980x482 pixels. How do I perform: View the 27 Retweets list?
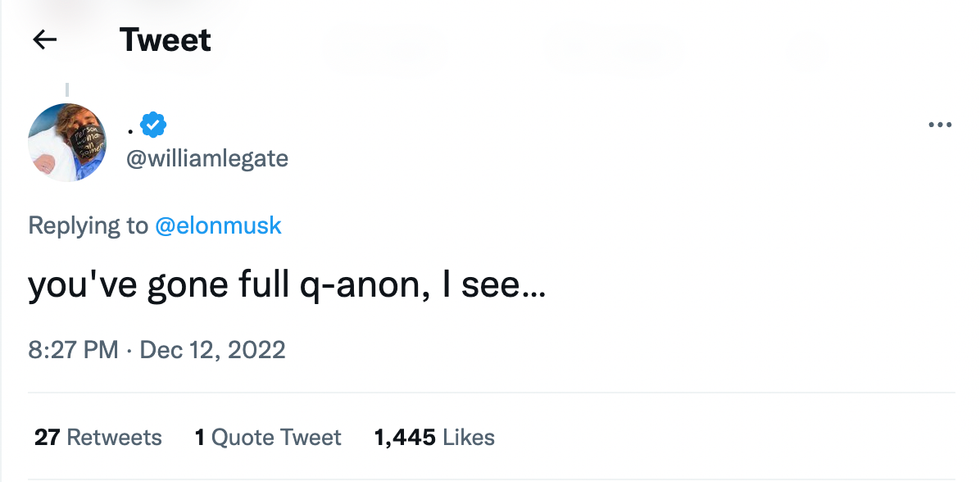point(97,437)
